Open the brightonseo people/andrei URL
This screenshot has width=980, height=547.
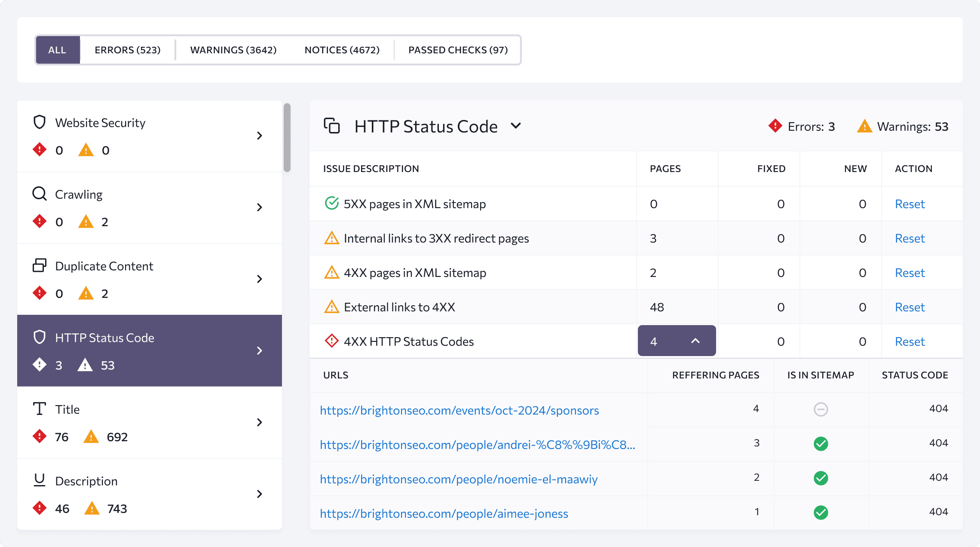477,445
